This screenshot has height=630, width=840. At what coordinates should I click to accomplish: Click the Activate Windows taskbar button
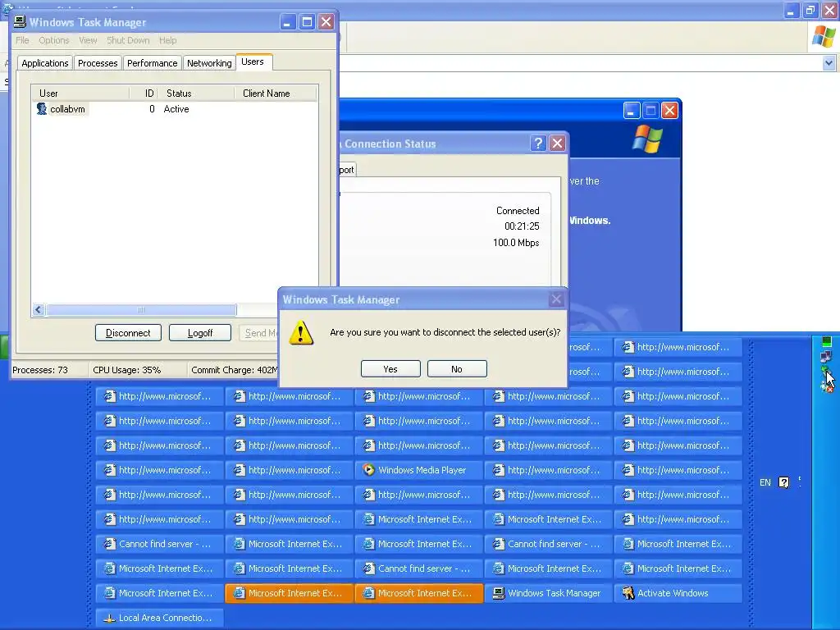tap(678, 593)
